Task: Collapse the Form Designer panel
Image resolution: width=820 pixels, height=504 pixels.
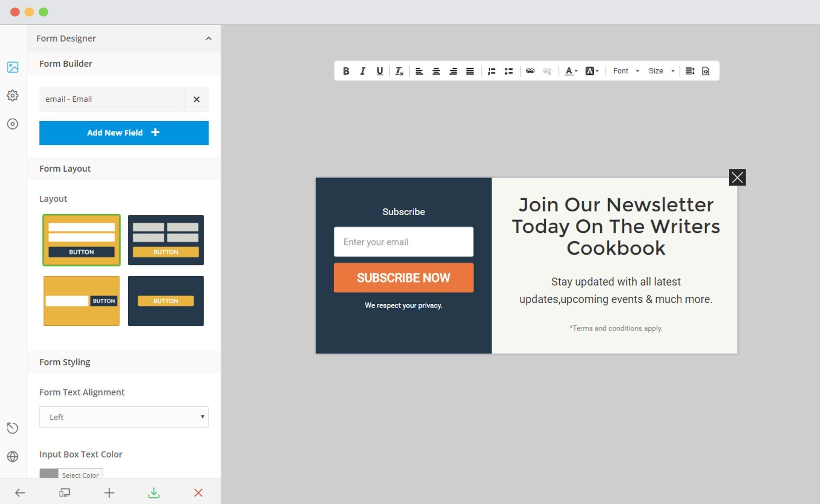Action: pyautogui.click(x=209, y=38)
